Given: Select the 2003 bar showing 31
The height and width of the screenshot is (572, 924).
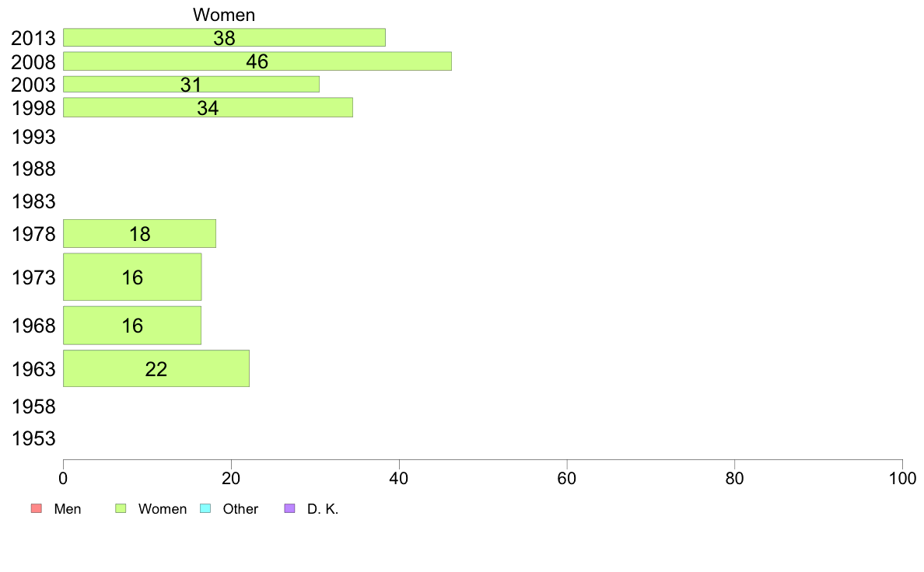Looking at the screenshot, I should coord(191,84).
